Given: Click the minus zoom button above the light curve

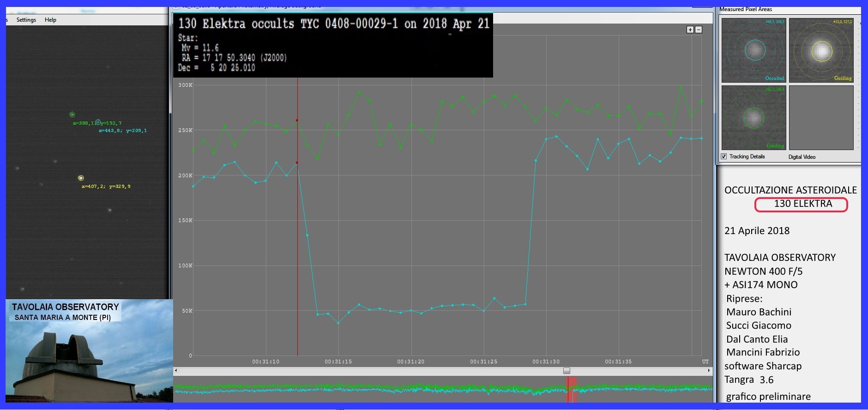Looking at the screenshot, I should [x=699, y=30].
